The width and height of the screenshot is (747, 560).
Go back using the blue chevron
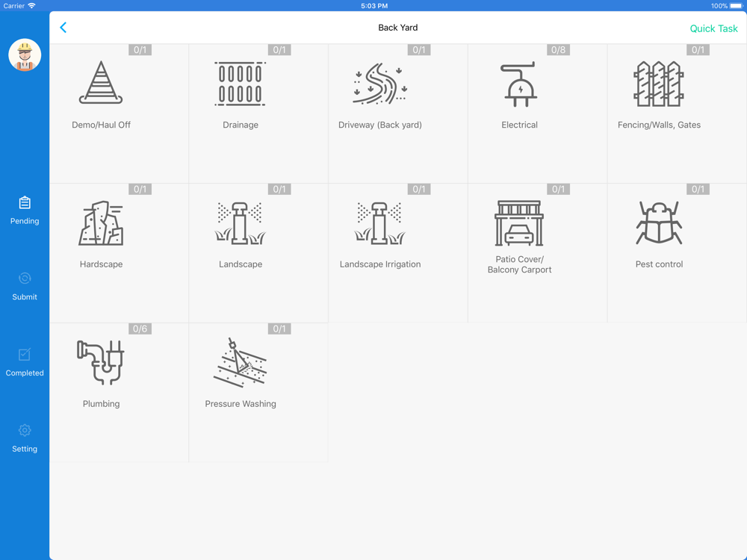(63, 28)
